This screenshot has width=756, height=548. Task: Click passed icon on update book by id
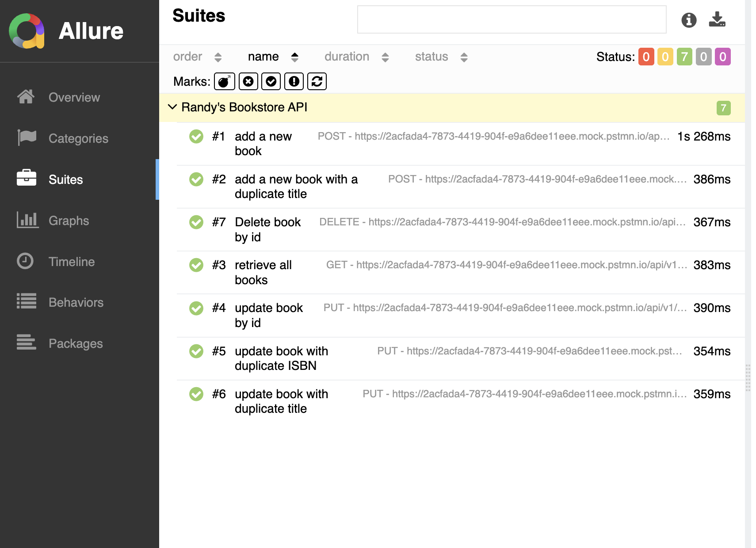(x=196, y=308)
